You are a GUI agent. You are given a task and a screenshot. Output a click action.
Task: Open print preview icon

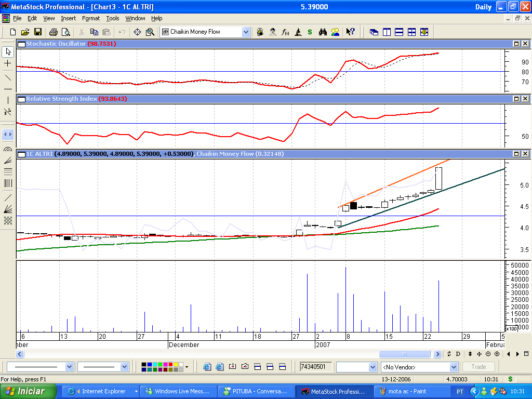point(66,32)
